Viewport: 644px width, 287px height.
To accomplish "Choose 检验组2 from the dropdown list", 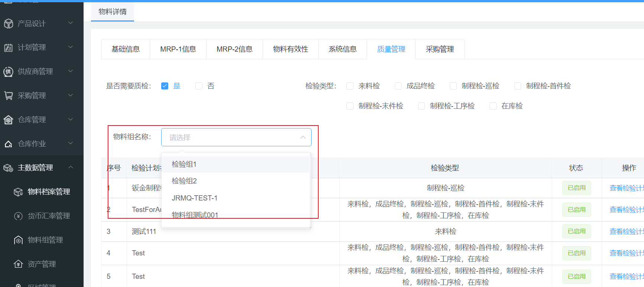I will pyautogui.click(x=184, y=181).
